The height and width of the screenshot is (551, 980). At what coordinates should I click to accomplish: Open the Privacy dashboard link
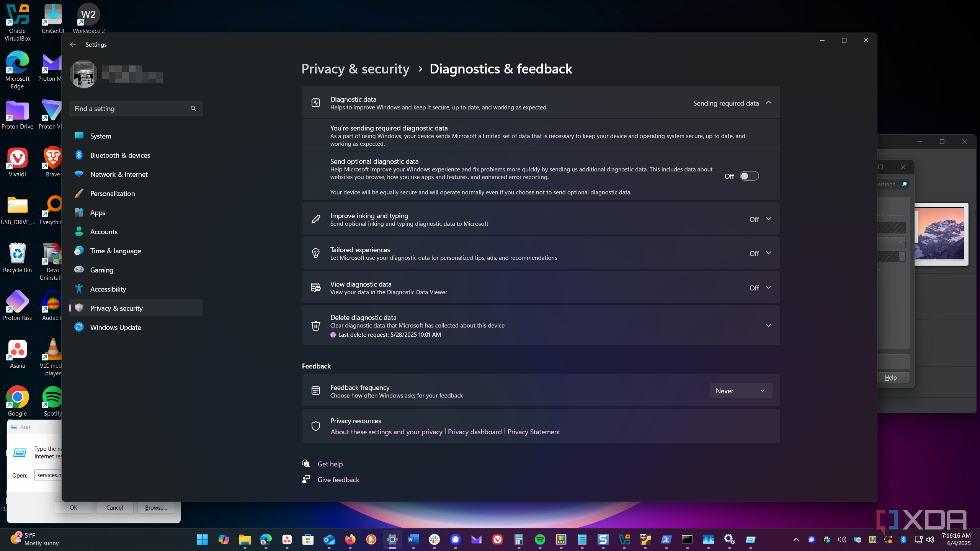coord(474,432)
